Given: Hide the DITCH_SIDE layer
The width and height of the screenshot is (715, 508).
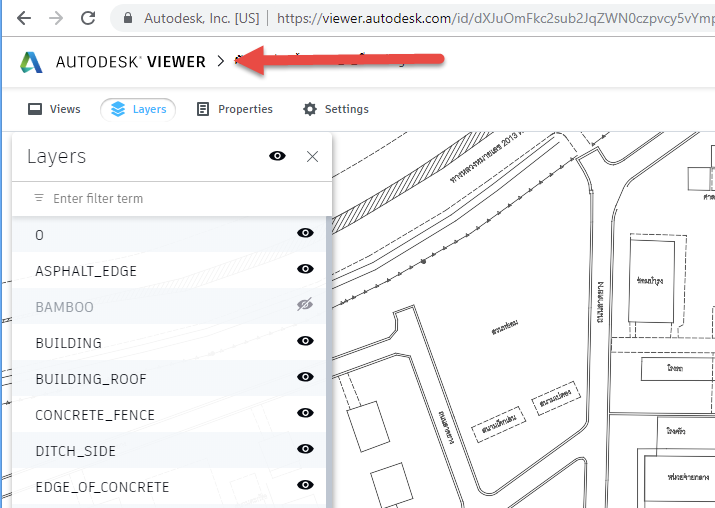Looking at the screenshot, I should tap(305, 449).
